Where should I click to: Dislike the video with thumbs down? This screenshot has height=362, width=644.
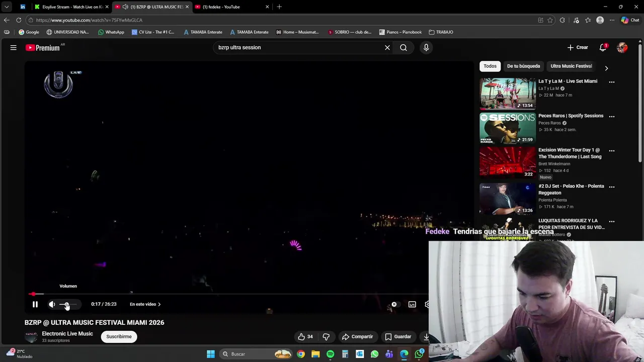(x=326, y=337)
